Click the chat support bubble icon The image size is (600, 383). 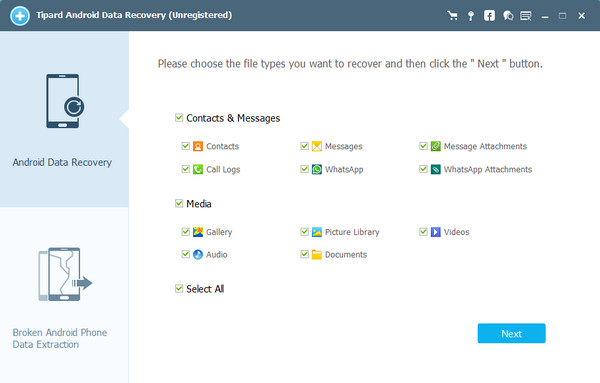[508, 16]
